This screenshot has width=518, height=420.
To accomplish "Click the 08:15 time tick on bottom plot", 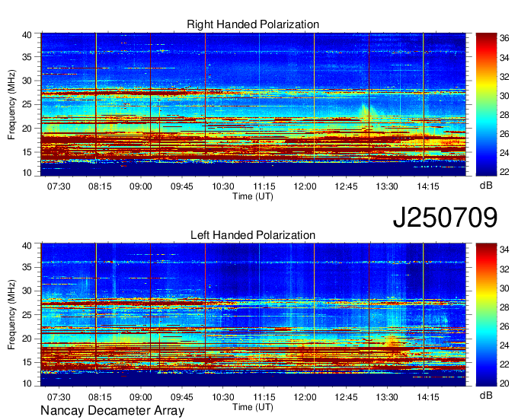I will click(x=100, y=397).
